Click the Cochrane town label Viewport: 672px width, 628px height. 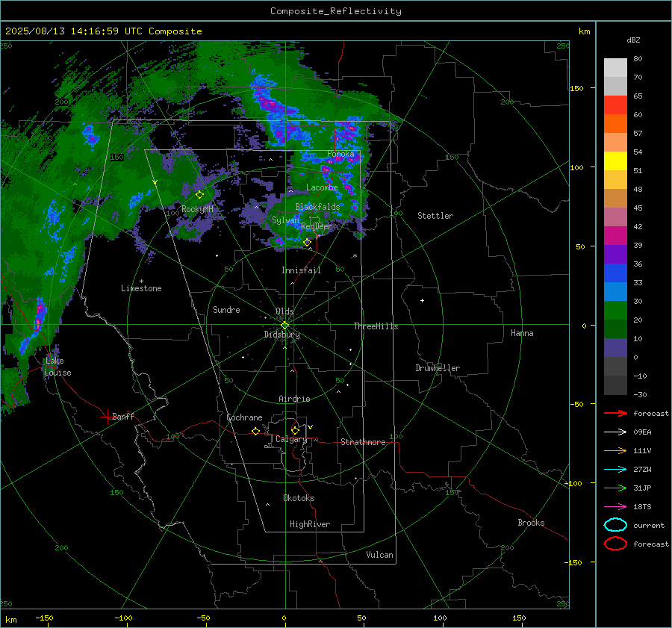click(244, 417)
